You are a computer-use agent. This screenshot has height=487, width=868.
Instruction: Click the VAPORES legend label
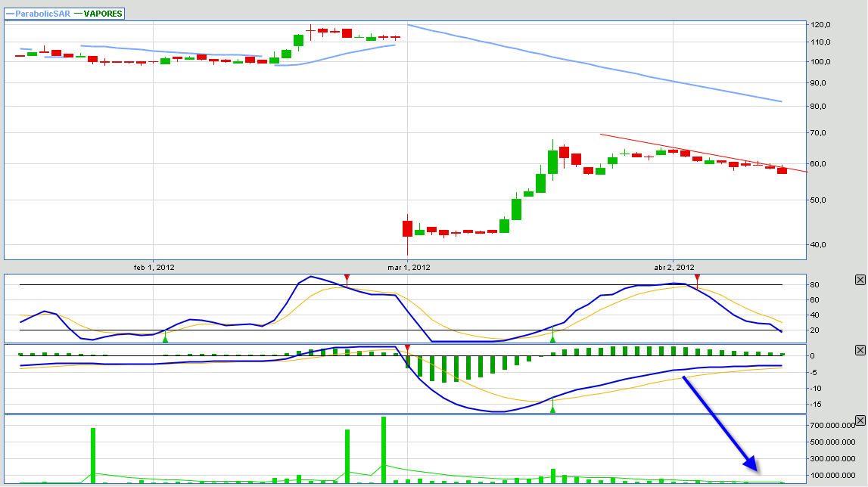[x=102, y=14]
